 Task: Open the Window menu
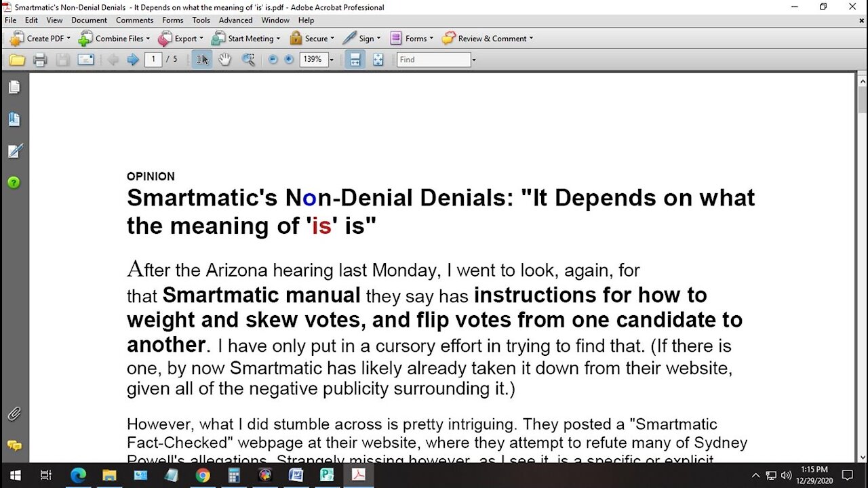pyautogui.click(x=275, y=20)
